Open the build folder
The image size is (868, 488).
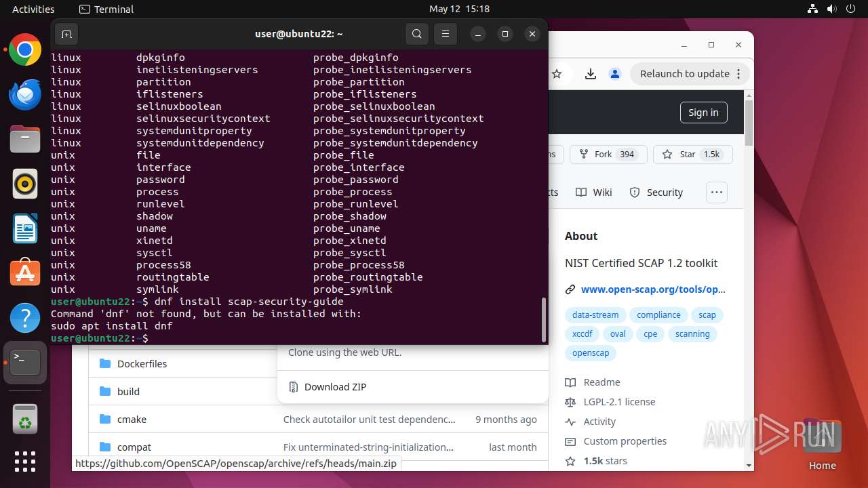pos(128,392)
